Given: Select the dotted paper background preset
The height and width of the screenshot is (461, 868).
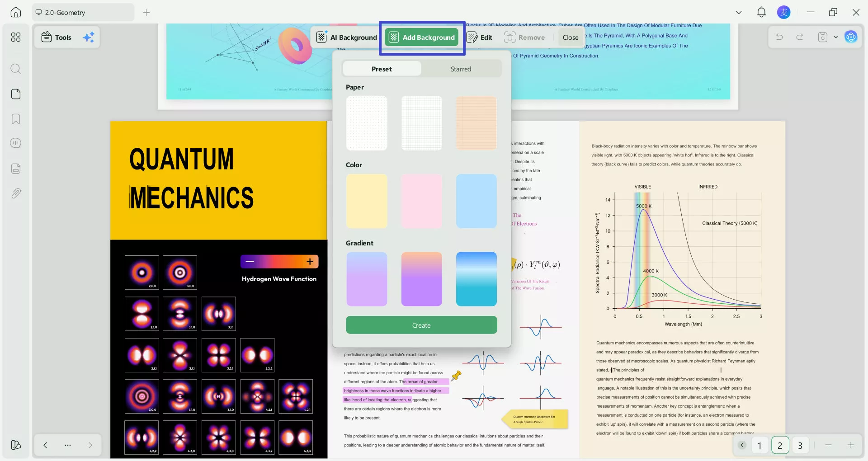Looking at the screenshot, I should (x=367, y=123).
